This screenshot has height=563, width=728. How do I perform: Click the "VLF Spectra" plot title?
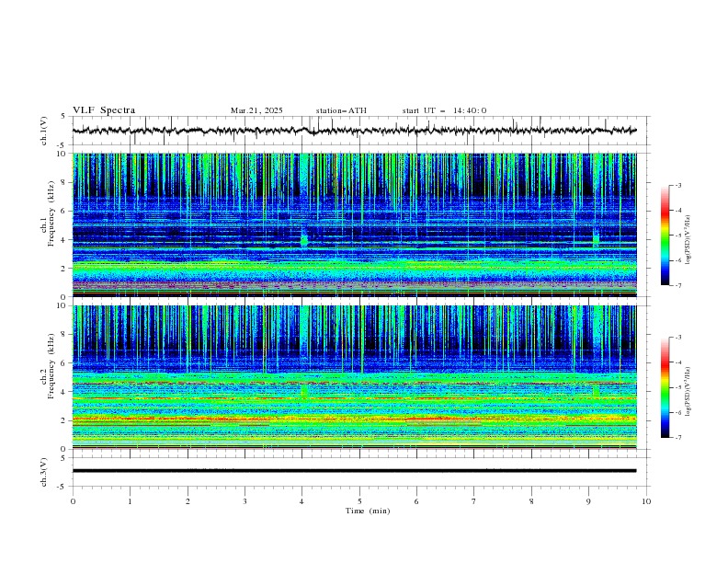(x=104, y=110)
